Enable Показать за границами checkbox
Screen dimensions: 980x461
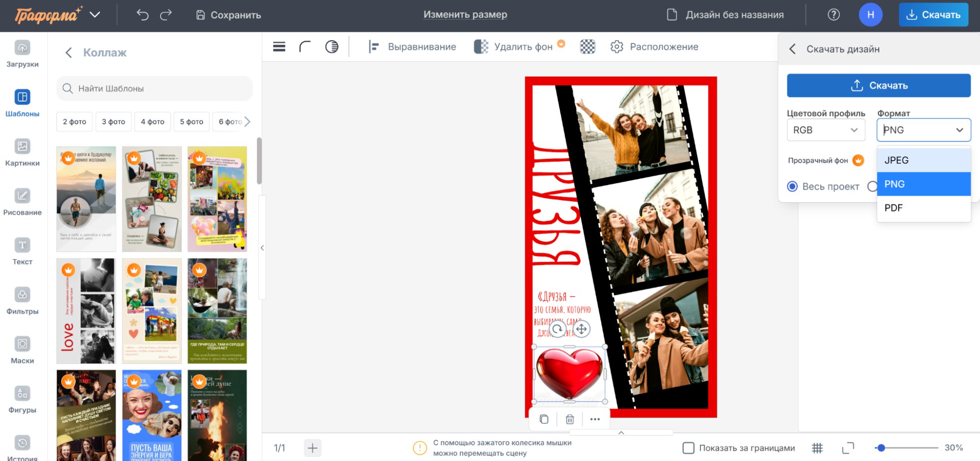click(688, 448)
